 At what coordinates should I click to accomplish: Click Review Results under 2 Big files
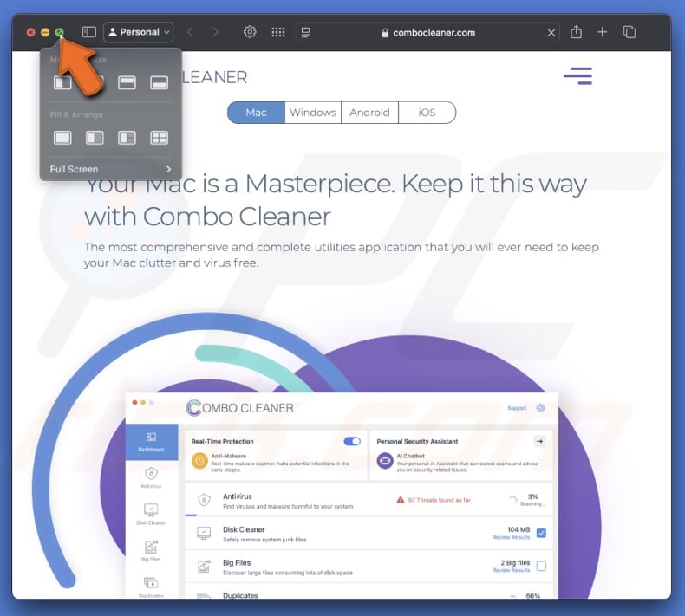pyautogui.click(x=511, y=570)
